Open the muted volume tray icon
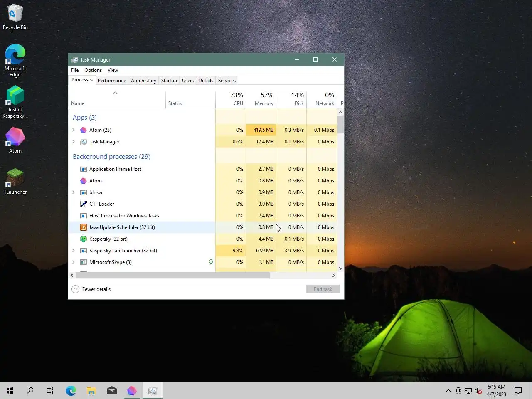 pyautogui.click(x=478, y=391)
